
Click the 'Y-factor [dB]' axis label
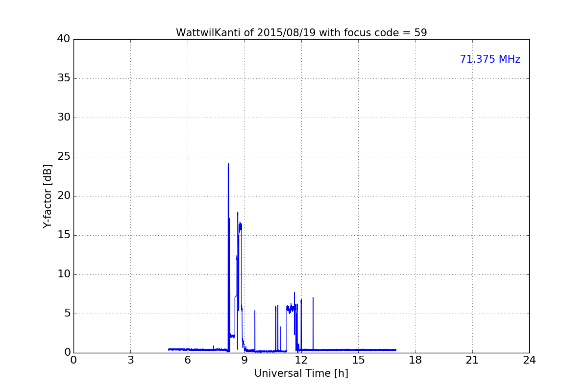point(48,196)
